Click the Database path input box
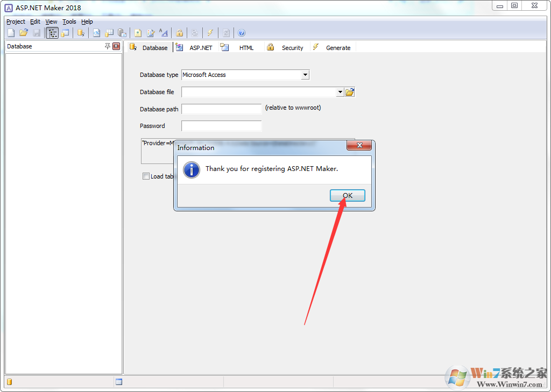551x392 pixels. (x=221, y=109)
